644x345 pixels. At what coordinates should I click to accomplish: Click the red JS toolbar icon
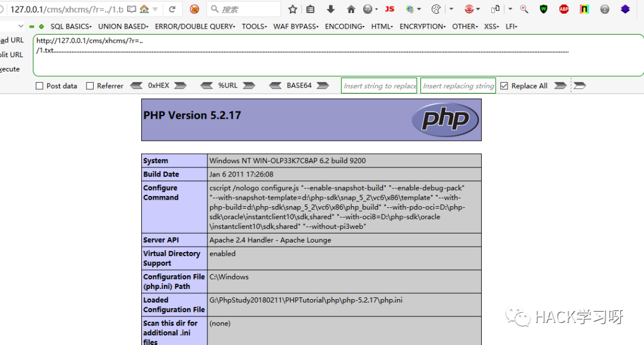pyautogui.click(x=390, y=9)
